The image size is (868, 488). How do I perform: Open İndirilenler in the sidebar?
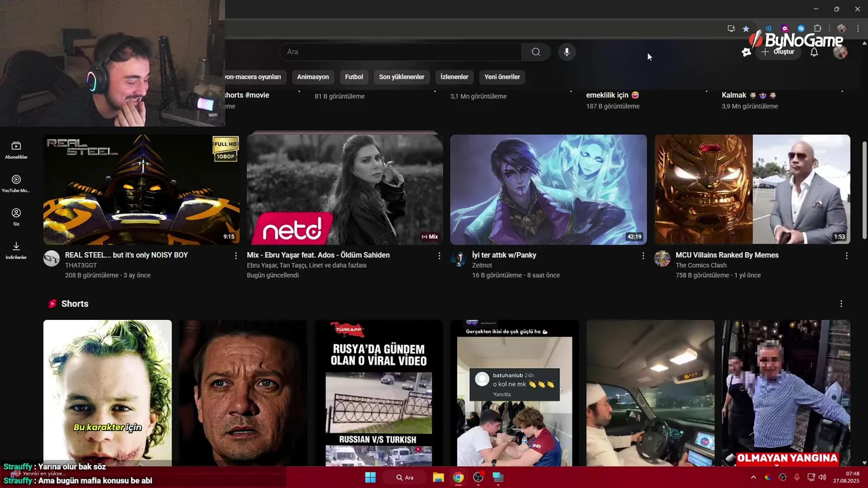[x=16, y=250]
